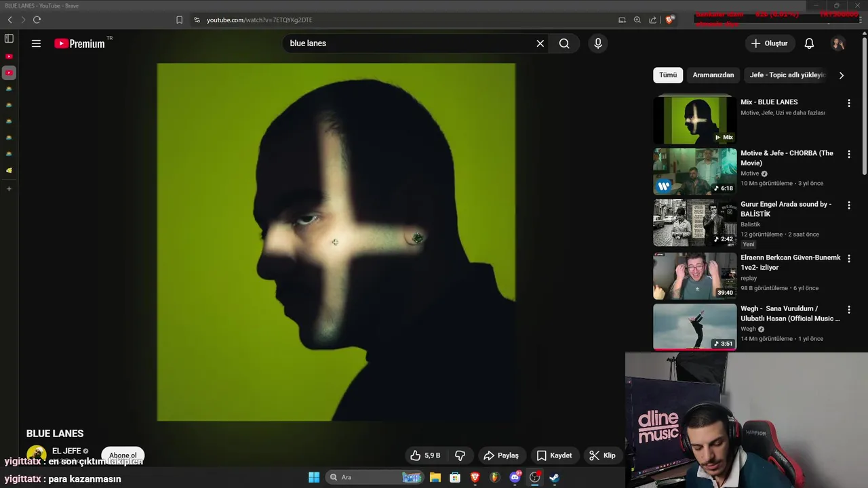
Task: Save video with Kaydet button
Action: coord(554,455)
